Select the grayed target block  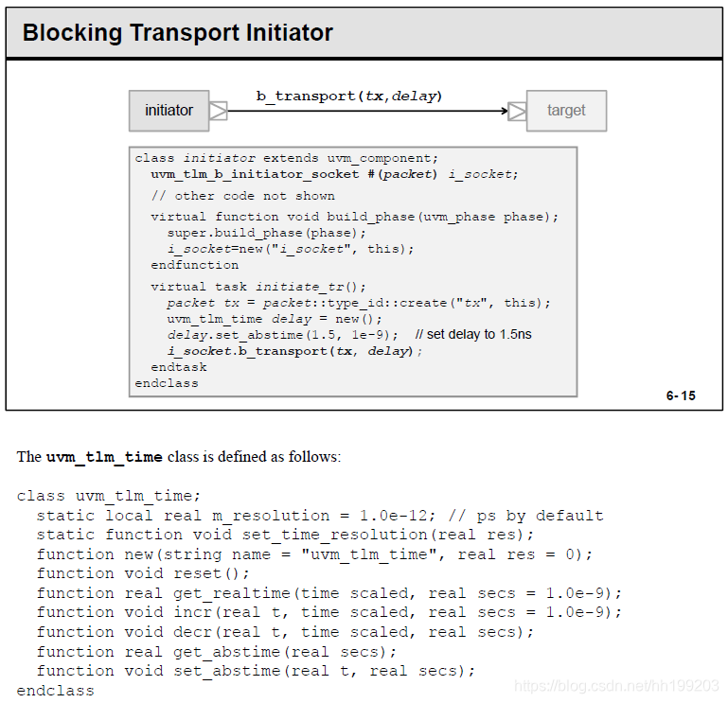point(566,111)
